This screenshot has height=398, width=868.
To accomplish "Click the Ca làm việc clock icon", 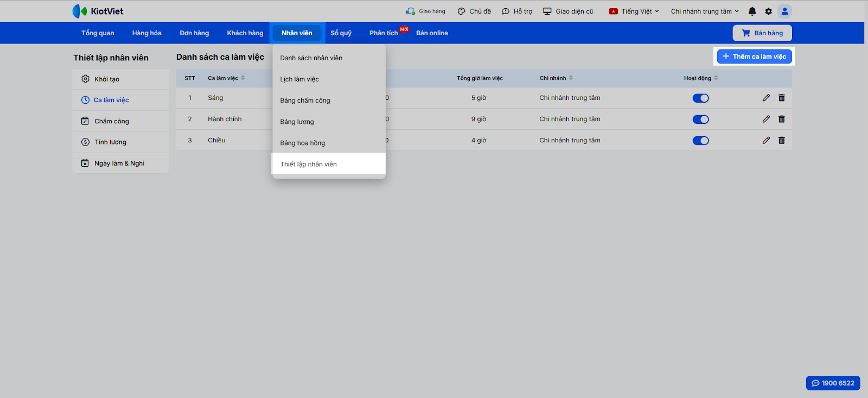I will [85, 100].
